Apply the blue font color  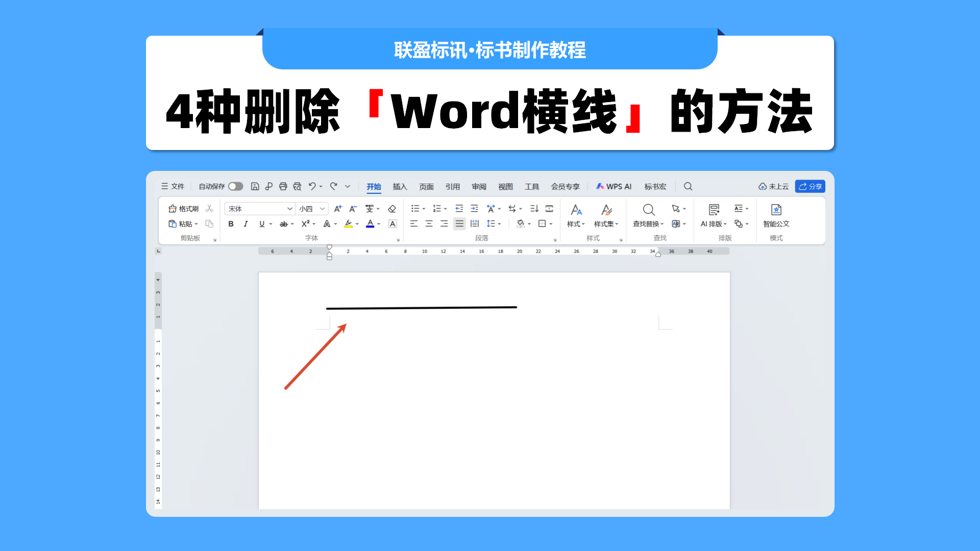[x=371, y=223]
